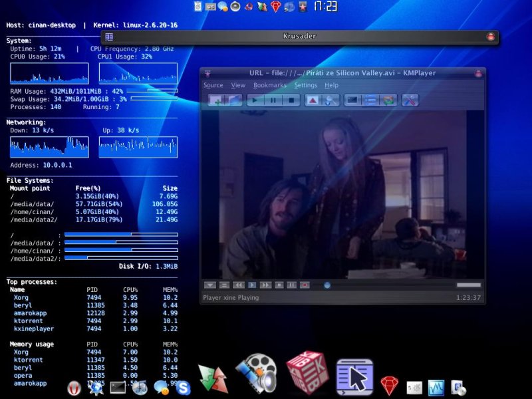Click the clipboard icon in top tray
This screenshot has height=399, width=532.
coord(198,7)
